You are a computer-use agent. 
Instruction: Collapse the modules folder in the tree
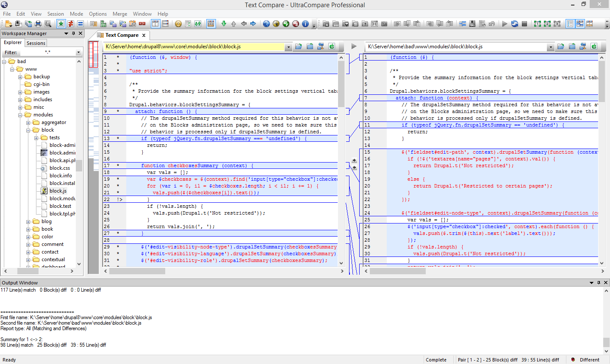tap(20, 115)
